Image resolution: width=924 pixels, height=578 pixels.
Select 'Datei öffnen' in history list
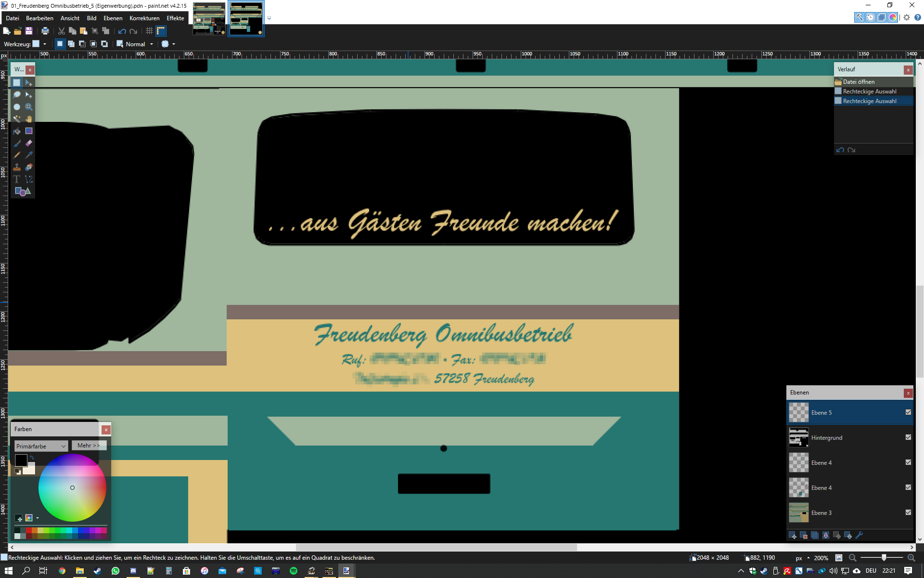tap(859, 82)
